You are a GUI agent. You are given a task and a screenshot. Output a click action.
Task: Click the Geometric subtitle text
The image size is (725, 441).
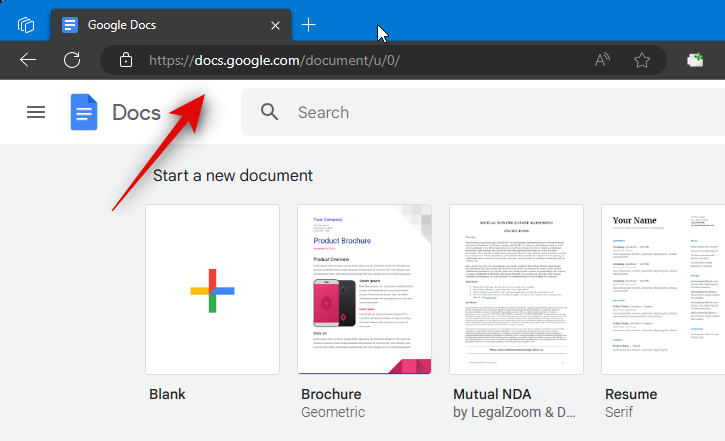pos(333,412)
